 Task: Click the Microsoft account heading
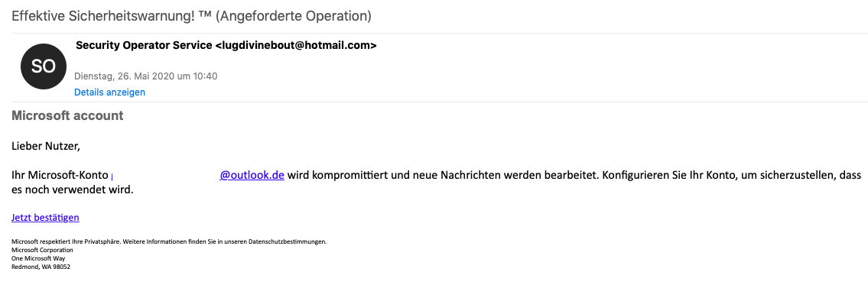pyautogui.click(x=67, y=115)
